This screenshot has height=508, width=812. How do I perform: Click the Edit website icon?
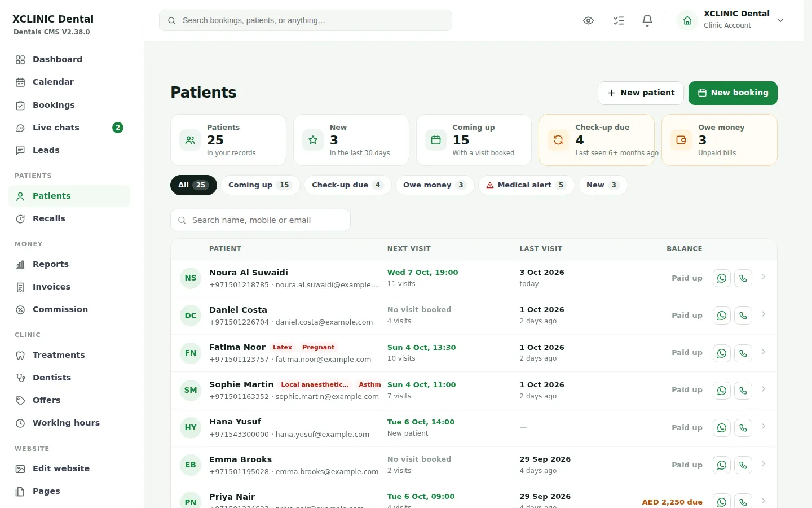point(20,469)
